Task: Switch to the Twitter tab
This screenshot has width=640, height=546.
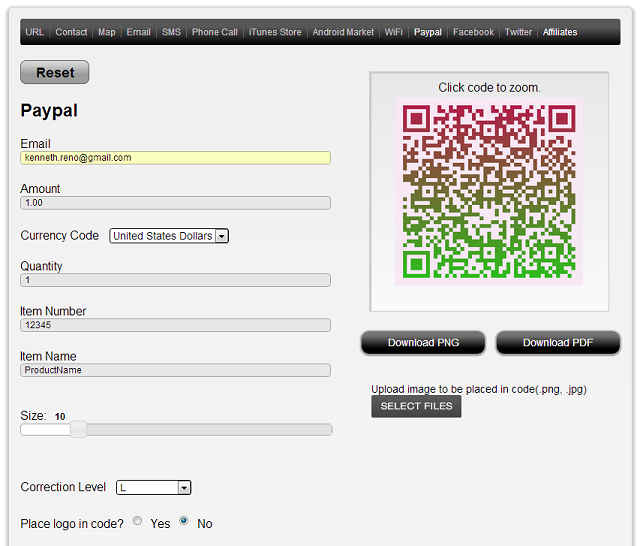Action: pyautogui.click(x=518, y=32)
